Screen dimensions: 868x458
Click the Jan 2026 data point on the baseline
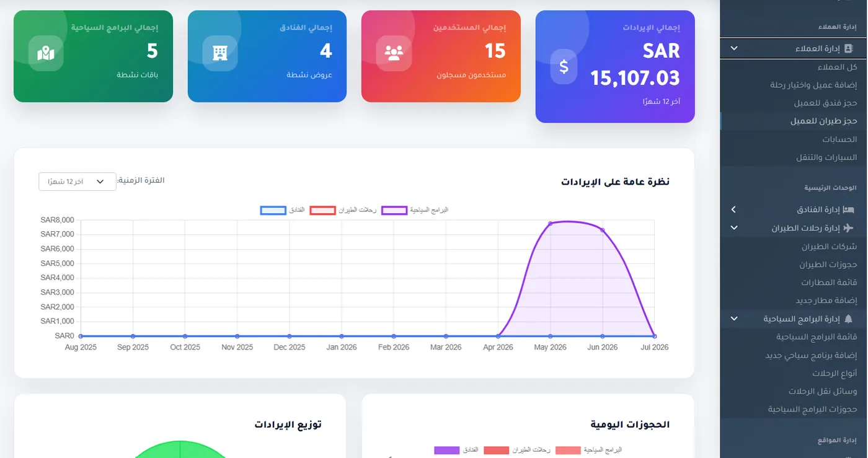click(342, 336)
